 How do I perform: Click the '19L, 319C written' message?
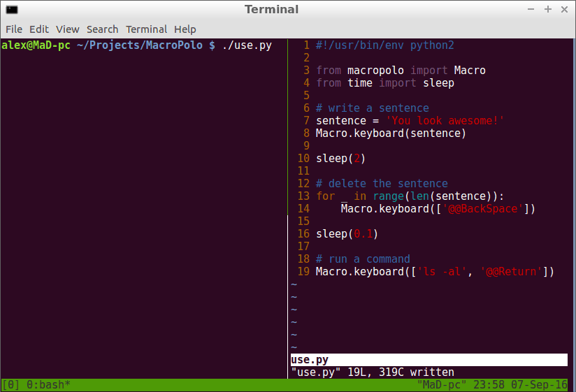(401, 372)
